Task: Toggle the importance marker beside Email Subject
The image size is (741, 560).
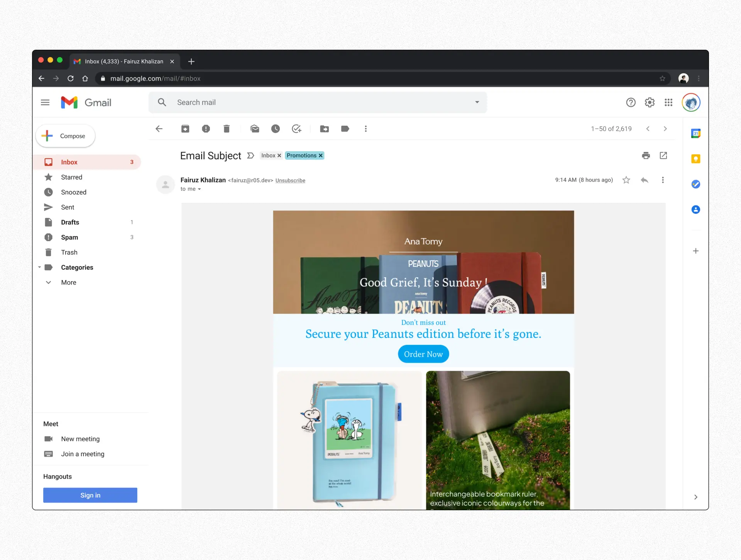Action: coord(250,155)
